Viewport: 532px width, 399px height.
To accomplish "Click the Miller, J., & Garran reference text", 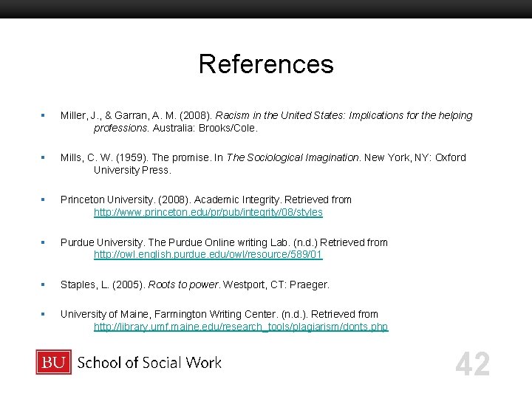I will [x=266, y=121].
